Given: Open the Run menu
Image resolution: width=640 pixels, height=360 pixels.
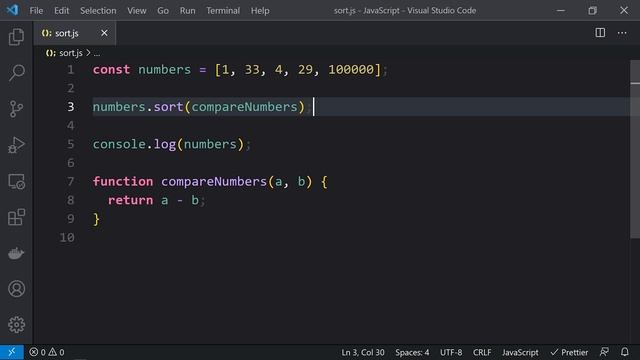Looking at the screenshot, I should pyautogui.click(x=187, y=11).
